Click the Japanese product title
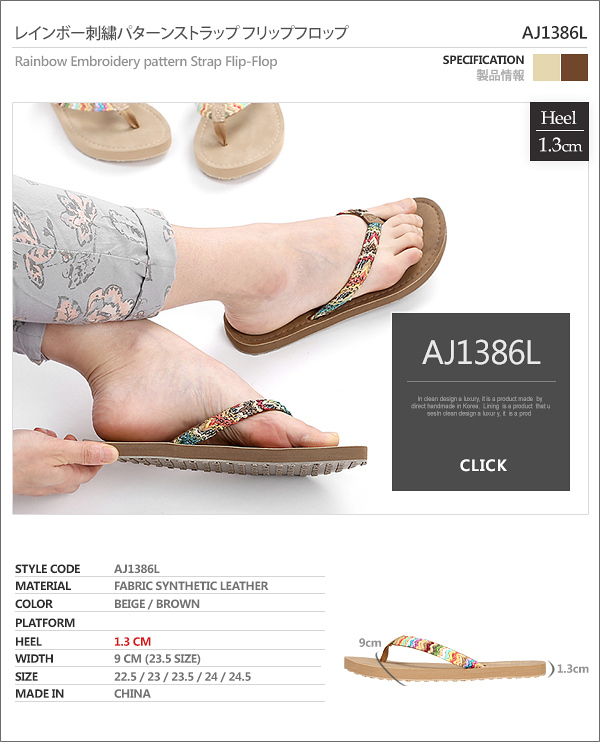The image size is (600, 742). coord(181,33)
